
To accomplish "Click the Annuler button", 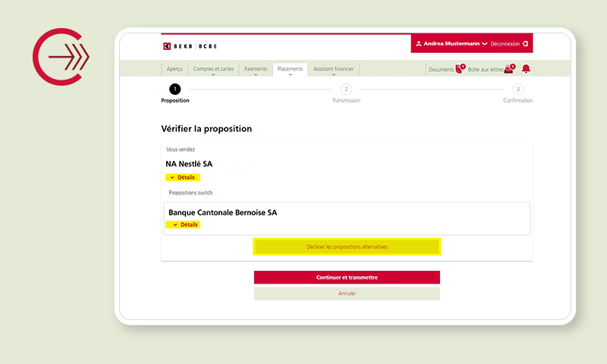I will click(x=347, y=293).
